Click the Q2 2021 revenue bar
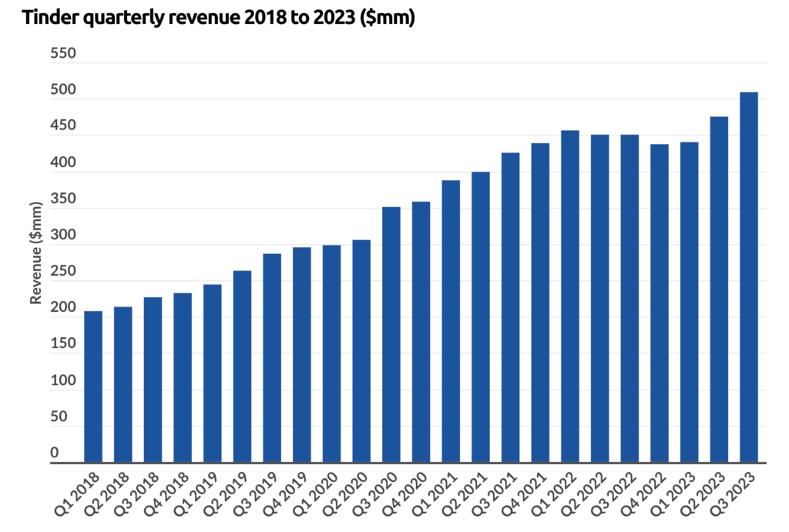The height and width of the screenshot is (532, 789). (481, 317)
